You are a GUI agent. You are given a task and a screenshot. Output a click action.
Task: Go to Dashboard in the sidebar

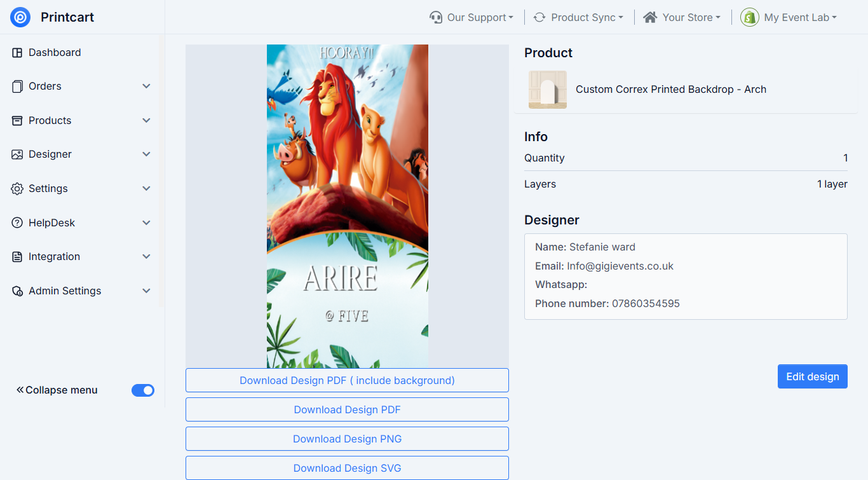55,53
